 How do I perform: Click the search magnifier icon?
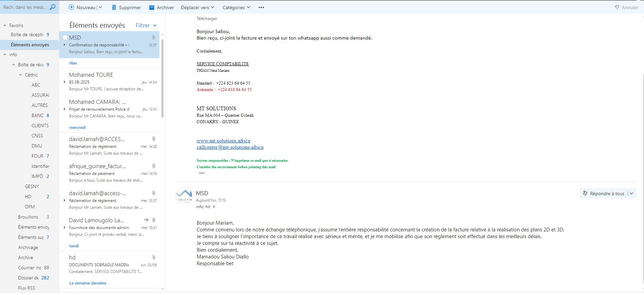pos(52,7)
